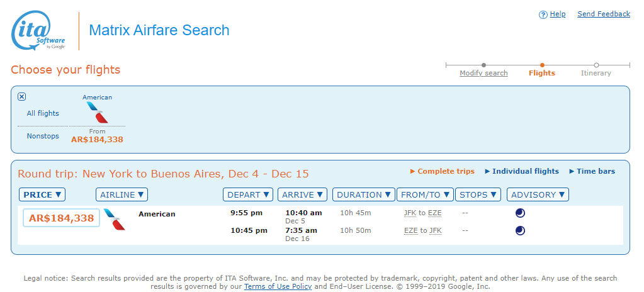
Task: Open the Modify search link
Action: pyautogui.click(x=483, y=73)
